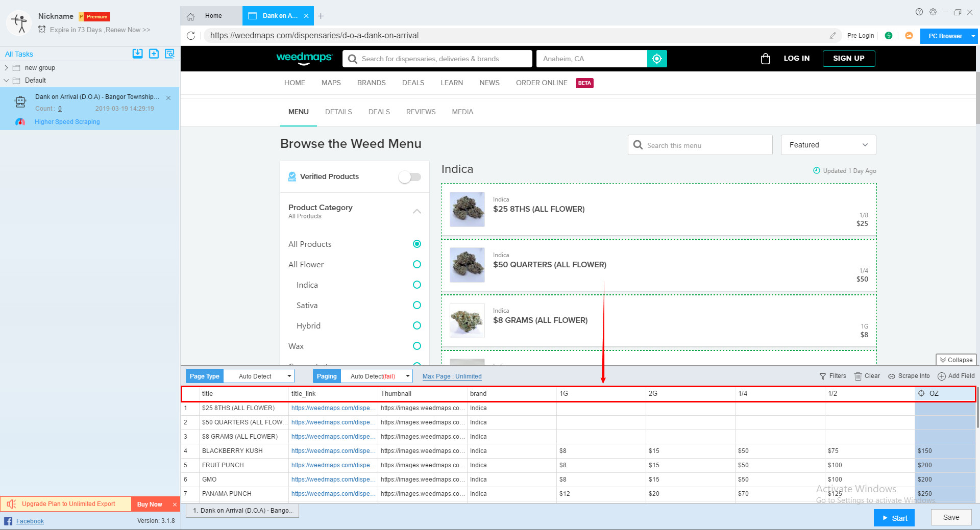Open the DEALS navigation menu item
This screenshot has height=530, width=980.
coord(413,83)
